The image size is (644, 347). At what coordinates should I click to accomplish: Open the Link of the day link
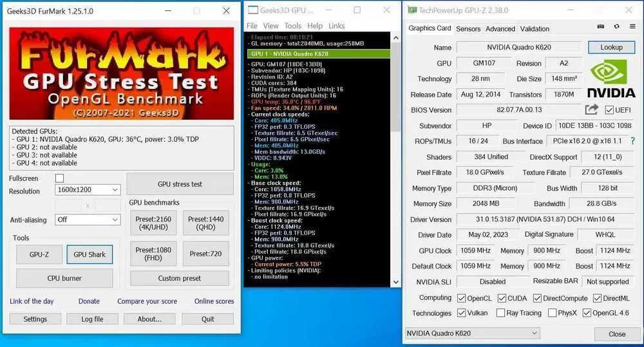[32, 301]
